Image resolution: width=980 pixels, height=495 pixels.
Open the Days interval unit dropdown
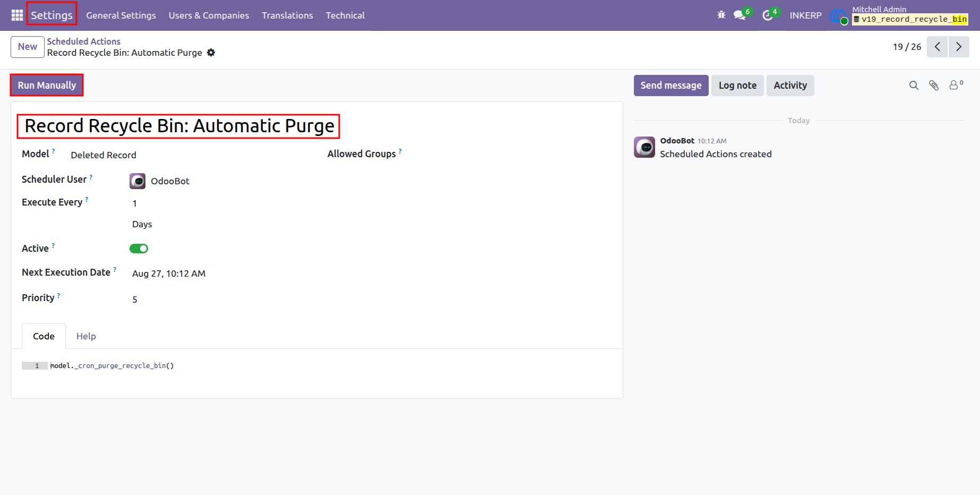[142, 224]
